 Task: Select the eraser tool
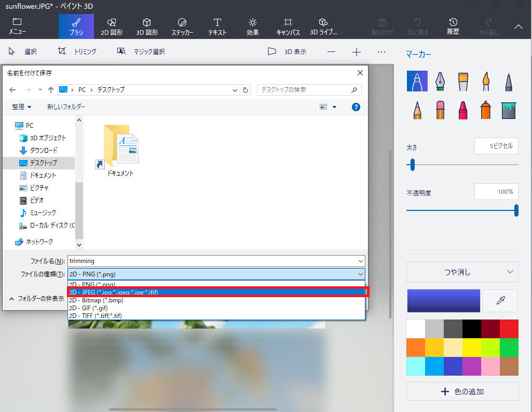pyautogui.click(x=440, y=110)
